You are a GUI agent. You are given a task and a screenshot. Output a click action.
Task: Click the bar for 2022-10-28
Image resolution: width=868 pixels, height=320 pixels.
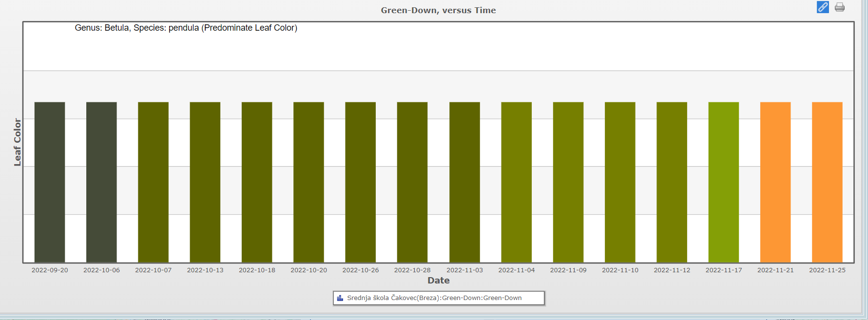click(412, 182)
